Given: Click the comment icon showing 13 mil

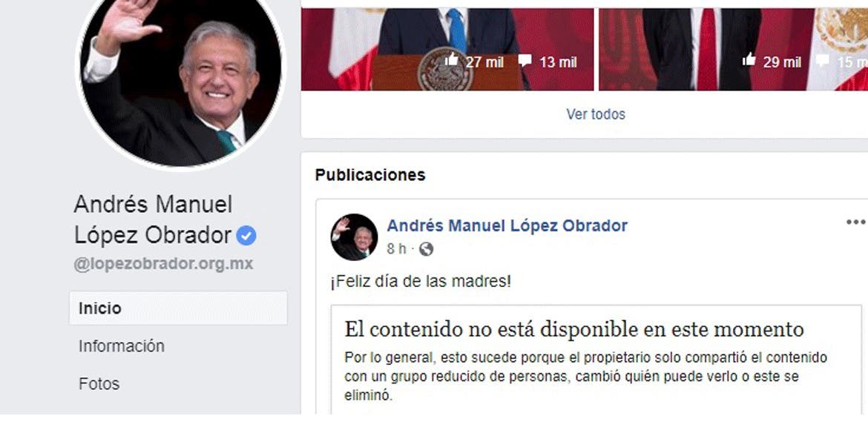Looking at the screenshot, I should point(525,61).
